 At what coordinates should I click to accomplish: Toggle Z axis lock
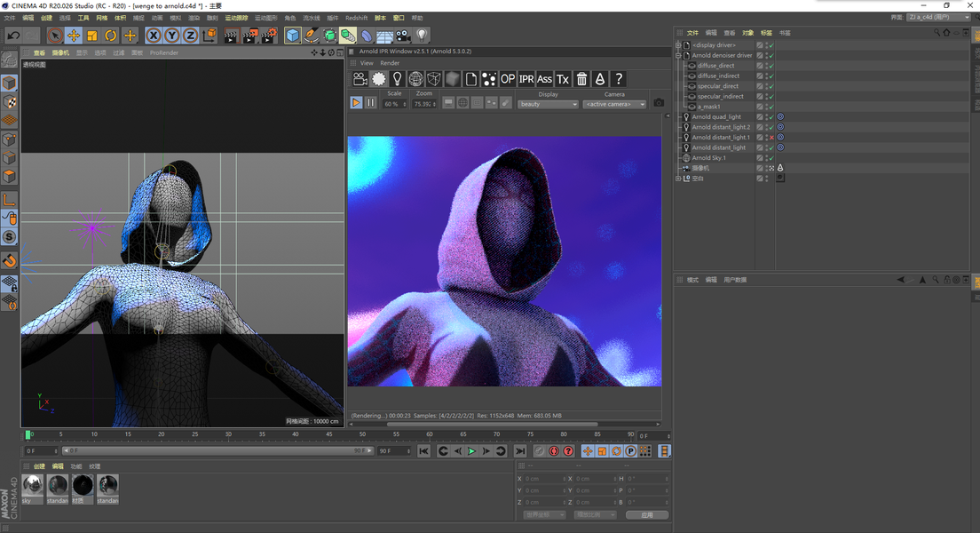click(191, 36)
